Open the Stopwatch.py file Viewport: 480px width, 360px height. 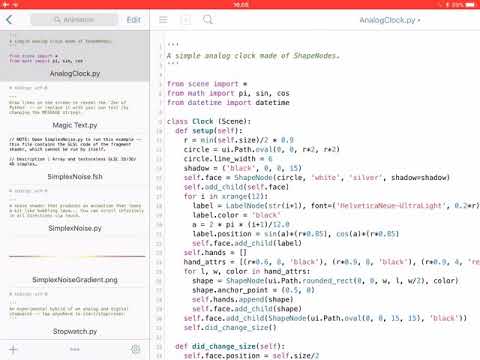tap(75, 313)
